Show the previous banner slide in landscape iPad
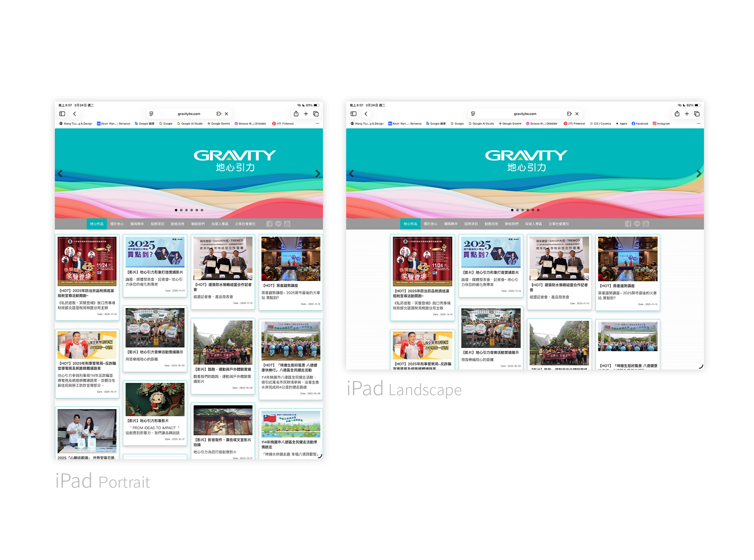The height and width of the screenshot is (560, 754). [351, 174]
